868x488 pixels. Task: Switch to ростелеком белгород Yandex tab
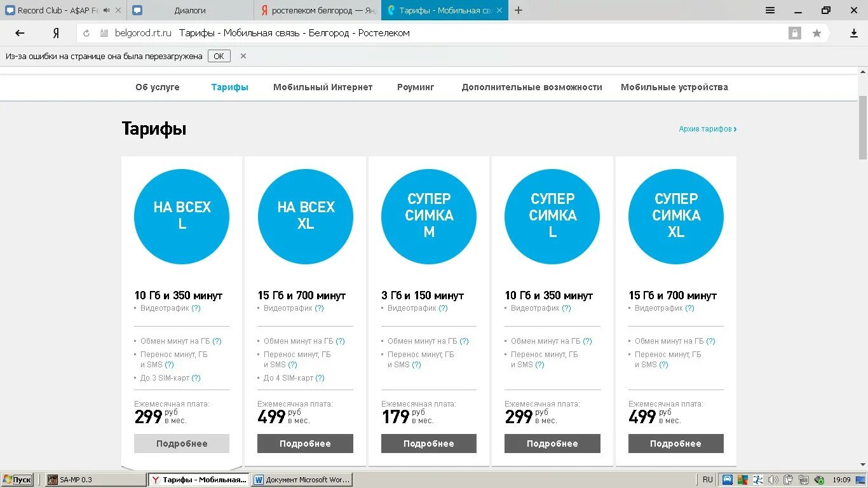tap(318, 10)
